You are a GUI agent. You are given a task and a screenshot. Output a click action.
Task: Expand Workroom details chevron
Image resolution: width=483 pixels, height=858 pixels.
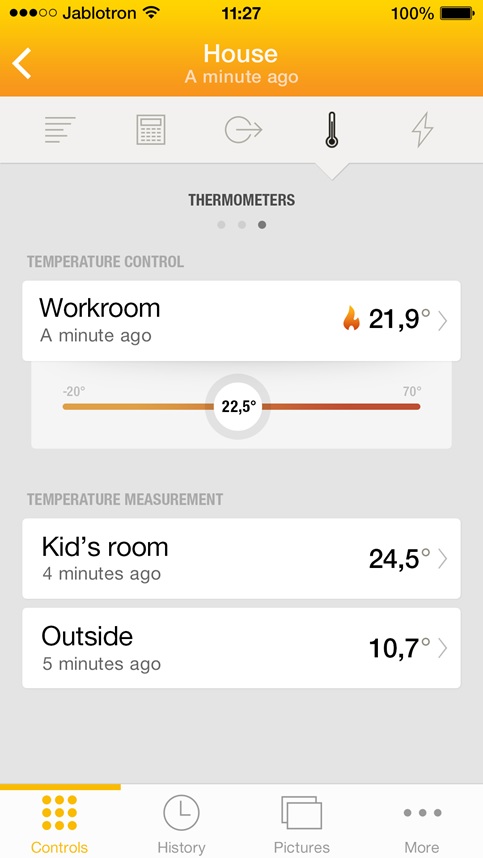pos(443,321)
